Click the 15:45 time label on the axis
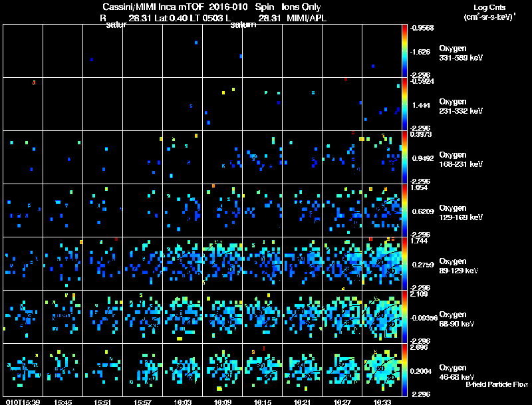This screenshot has width=532, height=405. 63,402
